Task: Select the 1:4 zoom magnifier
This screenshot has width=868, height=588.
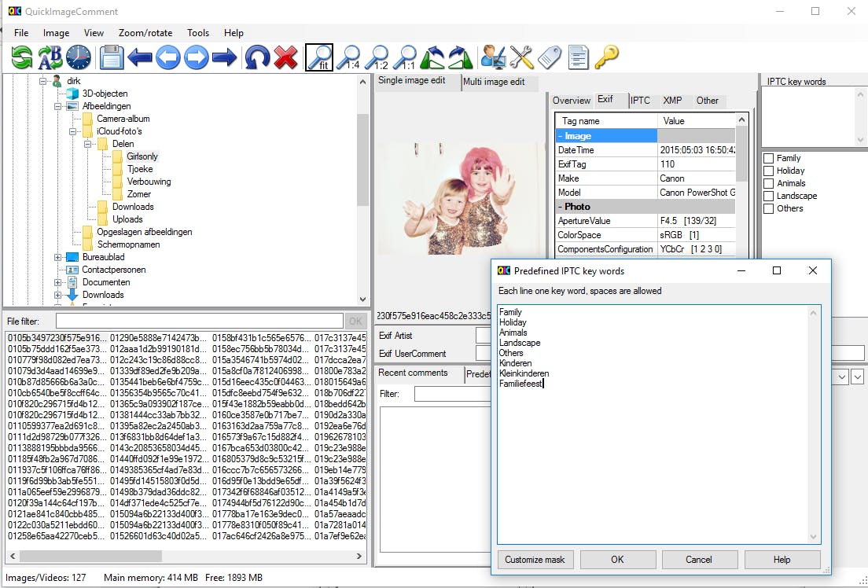Action: (x=349, y=57)
